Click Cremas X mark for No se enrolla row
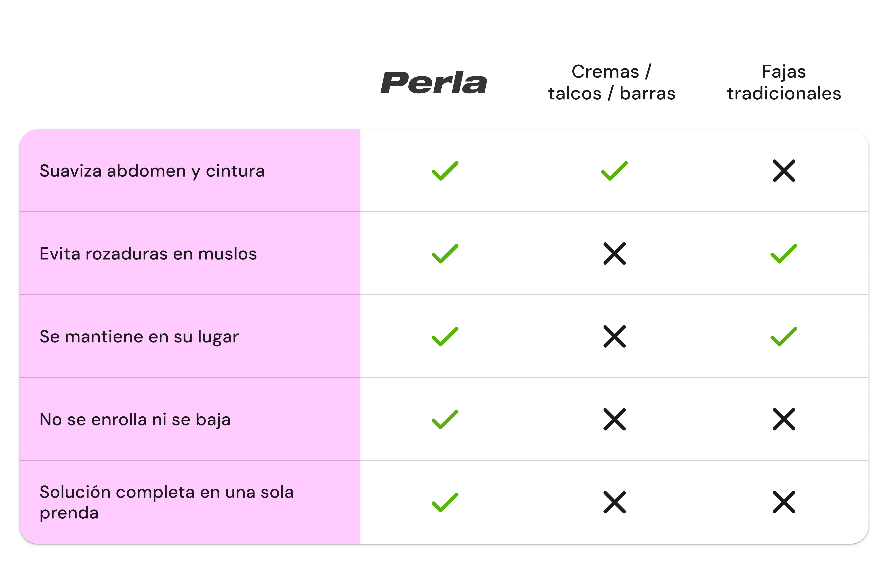The image size is (881, 588). point(614,419)
